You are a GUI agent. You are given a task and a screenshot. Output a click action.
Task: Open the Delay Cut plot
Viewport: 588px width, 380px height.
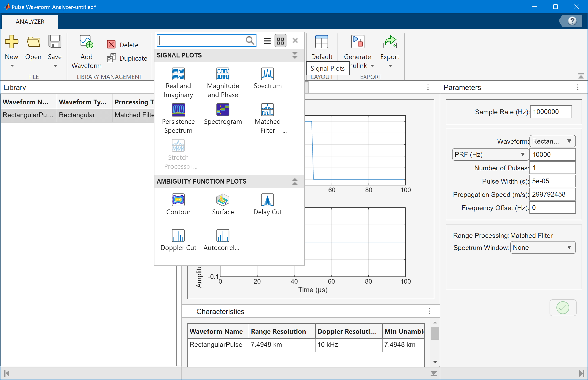click(x=267, y=200)
